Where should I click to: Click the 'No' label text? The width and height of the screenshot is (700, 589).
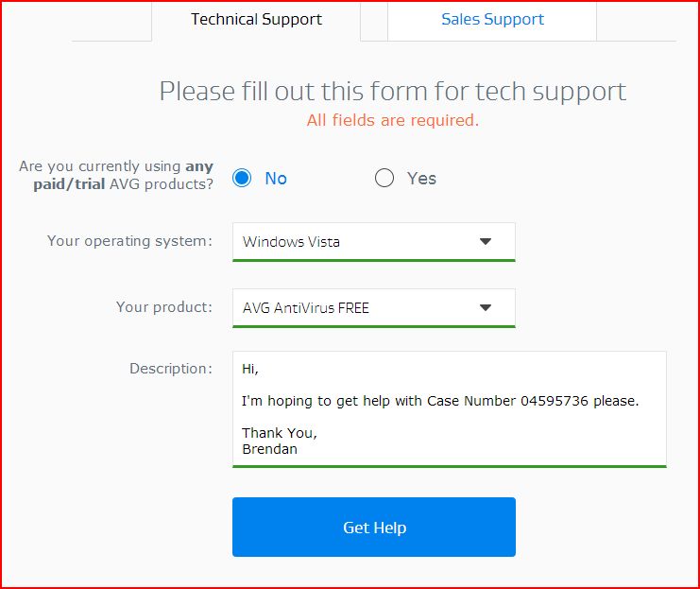(276, 179)
